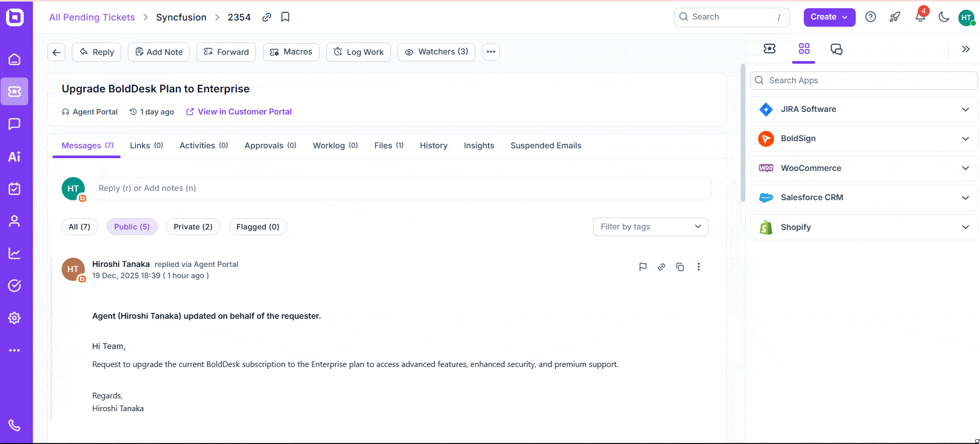Expand the BoldSign app section
Screen dimensions: 980x444
tap(864, 139)
